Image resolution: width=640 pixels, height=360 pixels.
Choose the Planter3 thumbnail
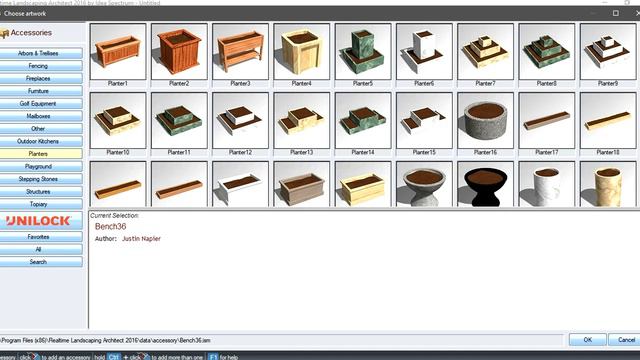[240, 51]
